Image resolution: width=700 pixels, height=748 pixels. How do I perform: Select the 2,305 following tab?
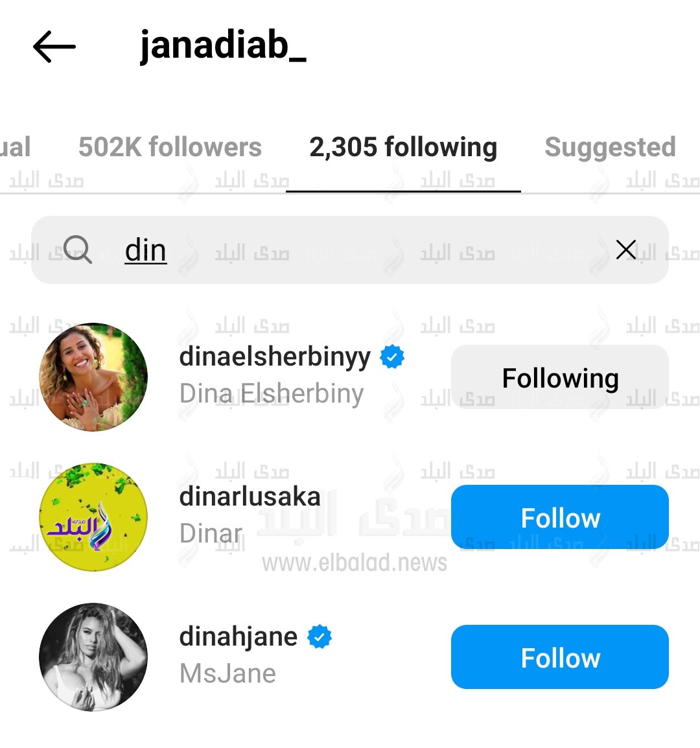coord(403,147)
